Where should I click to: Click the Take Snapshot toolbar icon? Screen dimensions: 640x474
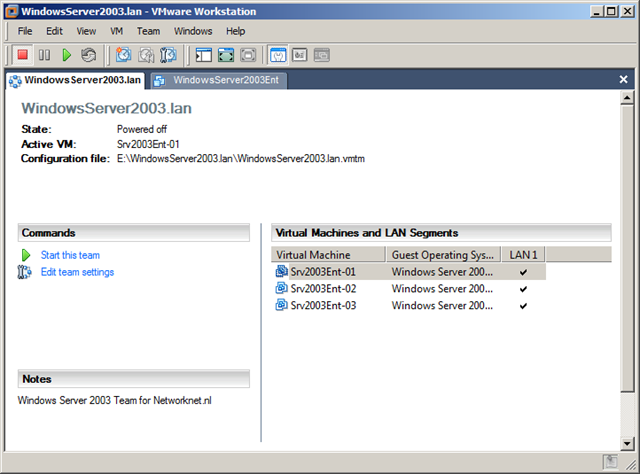(x=123, y=55)
